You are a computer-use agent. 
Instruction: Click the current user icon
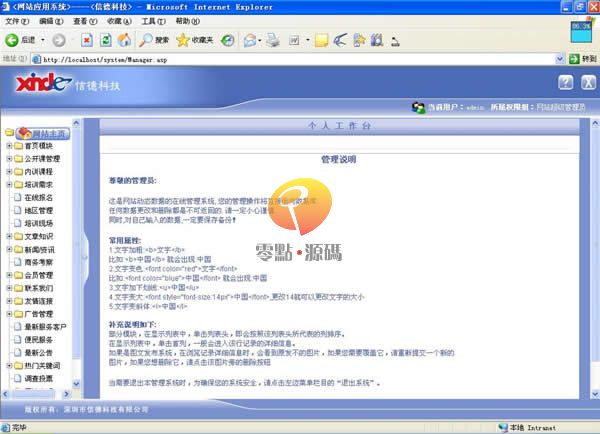pyautogui.click(x=418, y=108)
